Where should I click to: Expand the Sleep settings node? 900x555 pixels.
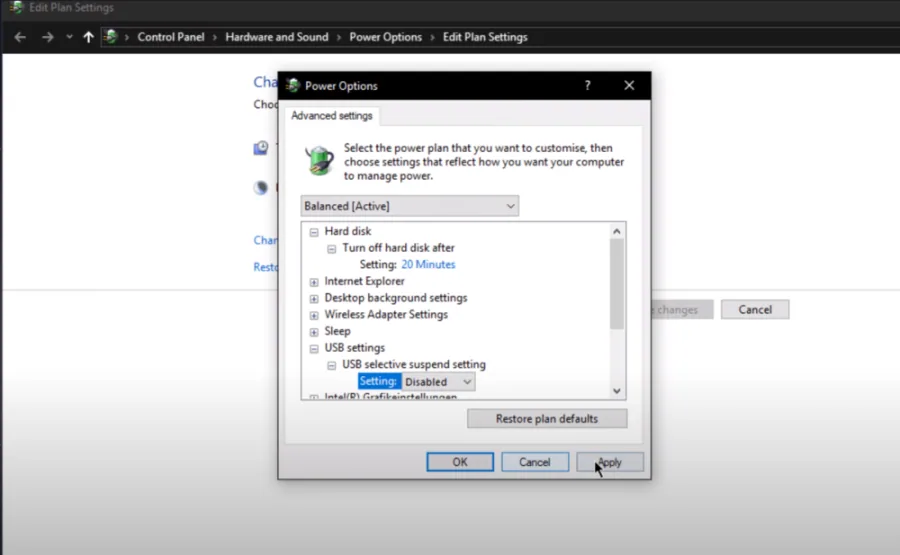pyautogui.click(x=314, y=332)
